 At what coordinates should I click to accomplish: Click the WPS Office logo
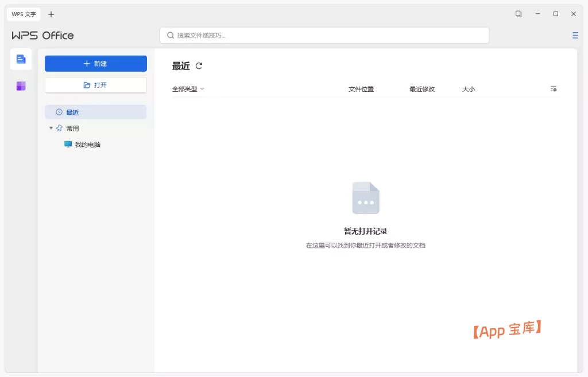42,35
